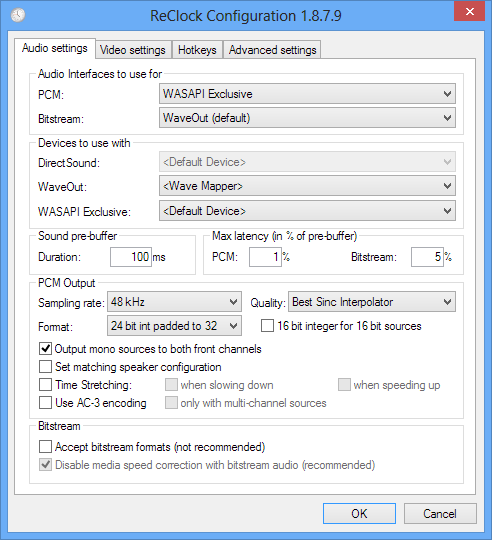
Task: Click the pre-buffer Duration field
Action: 131,257
